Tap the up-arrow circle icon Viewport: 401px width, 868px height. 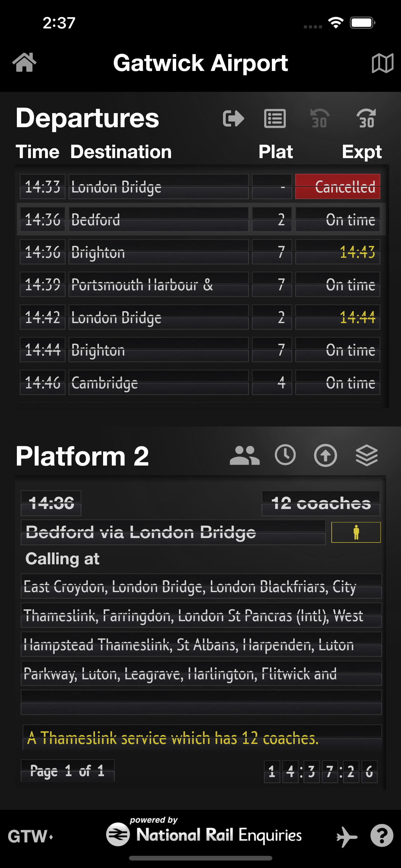(325, 455)
